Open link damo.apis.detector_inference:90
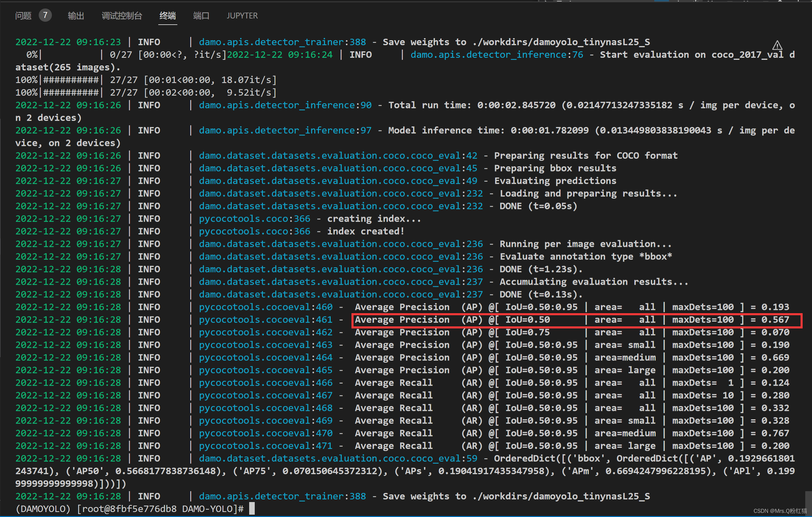This screenshot has height=517, width=812. (285, 105)
